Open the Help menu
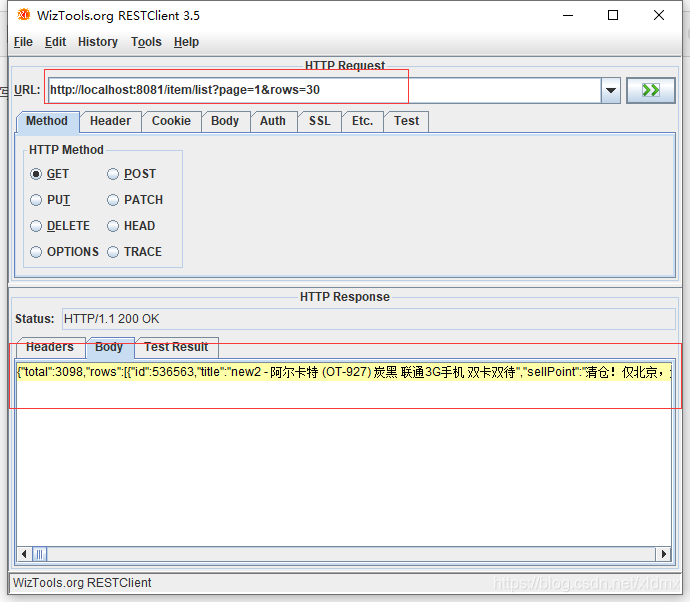690x602 pixels. pyautogui.click(x=186, y=42)
